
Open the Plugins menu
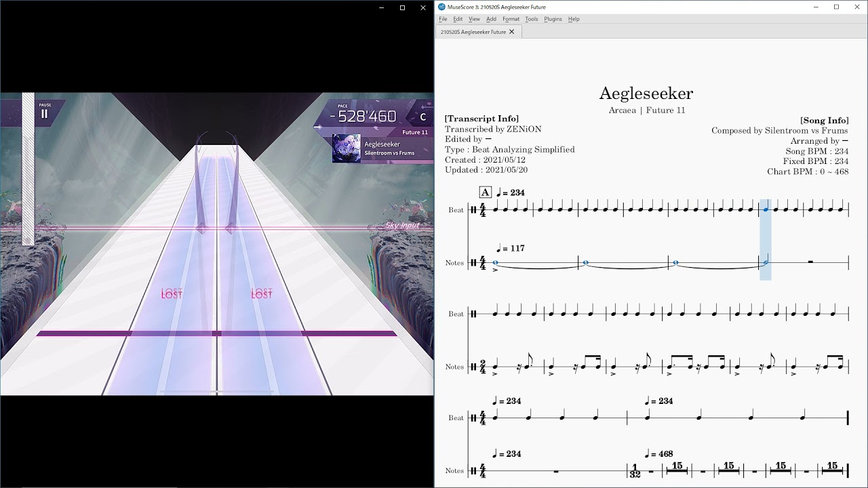[x=553, y=19]
